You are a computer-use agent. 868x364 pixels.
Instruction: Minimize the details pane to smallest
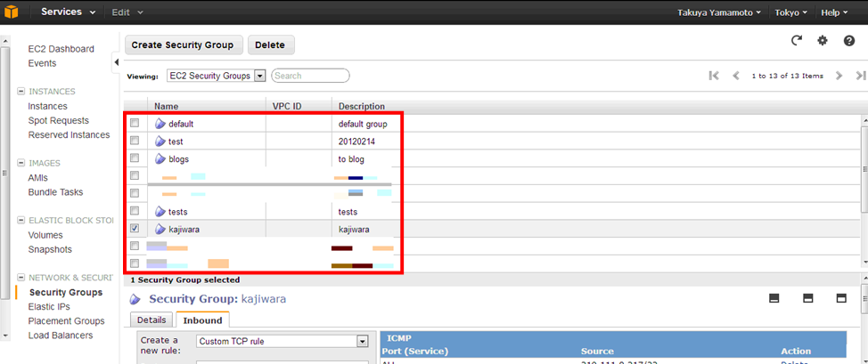(774, 298)
